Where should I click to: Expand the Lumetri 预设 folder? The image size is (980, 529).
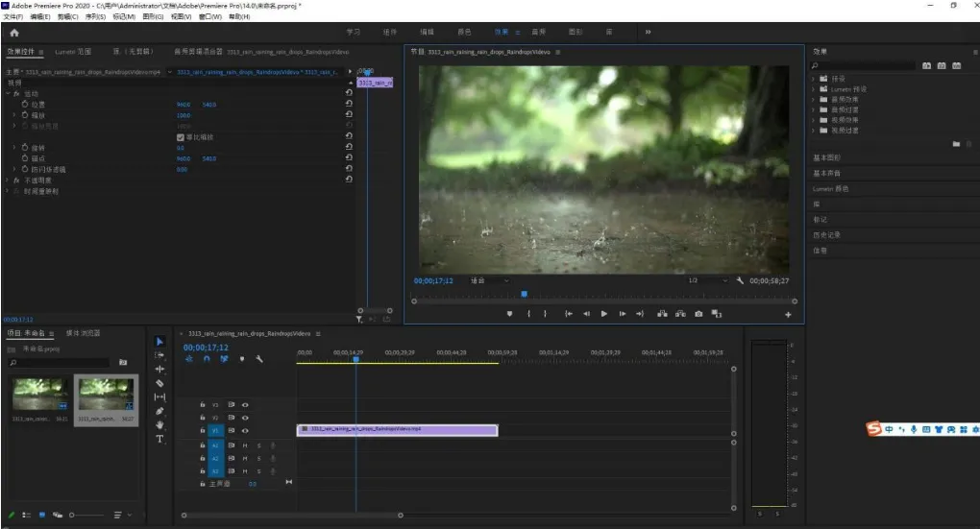813,89
